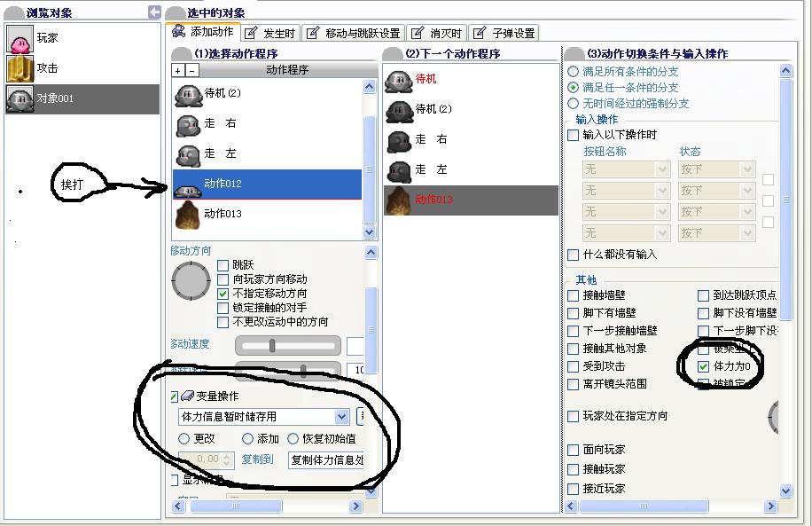Open first 按钮名称 dropdown showing 无
The width and height of the screenshot is (812, 526).
pos(627,169)
